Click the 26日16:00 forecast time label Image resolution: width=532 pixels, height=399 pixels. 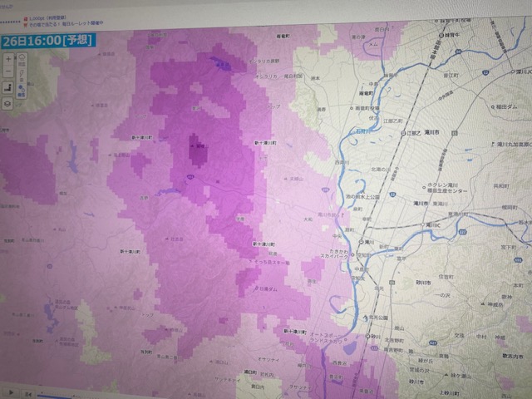coord(48,39)
